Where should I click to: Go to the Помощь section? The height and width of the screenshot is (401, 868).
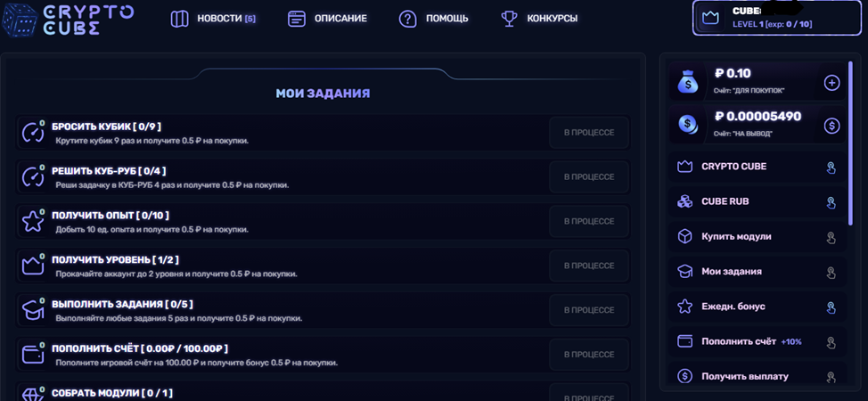pos(434,19)
